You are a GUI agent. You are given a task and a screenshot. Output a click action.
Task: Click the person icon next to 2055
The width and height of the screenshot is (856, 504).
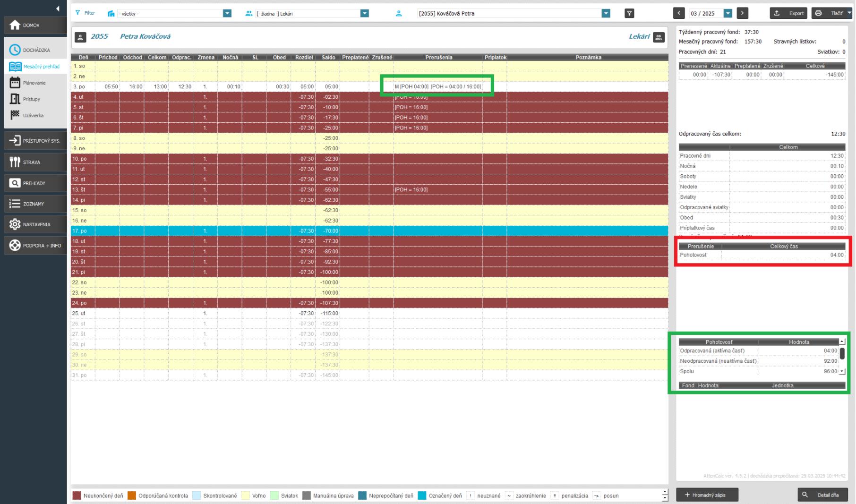click(80, 37)
